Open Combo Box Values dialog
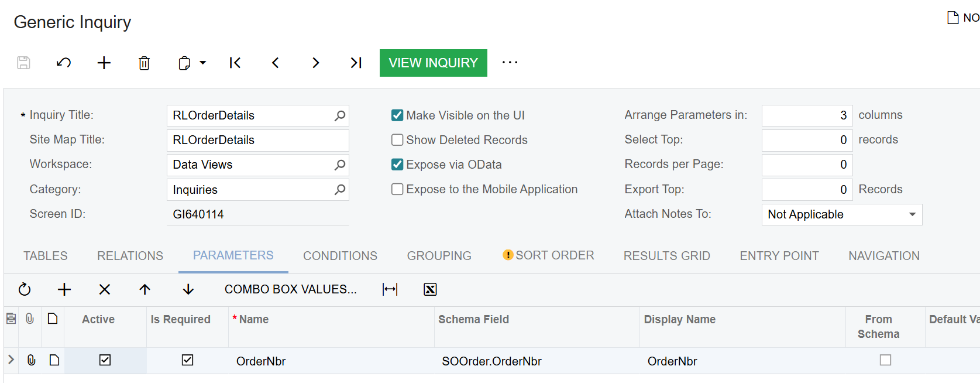980x383 pixels. click(290, 289)
